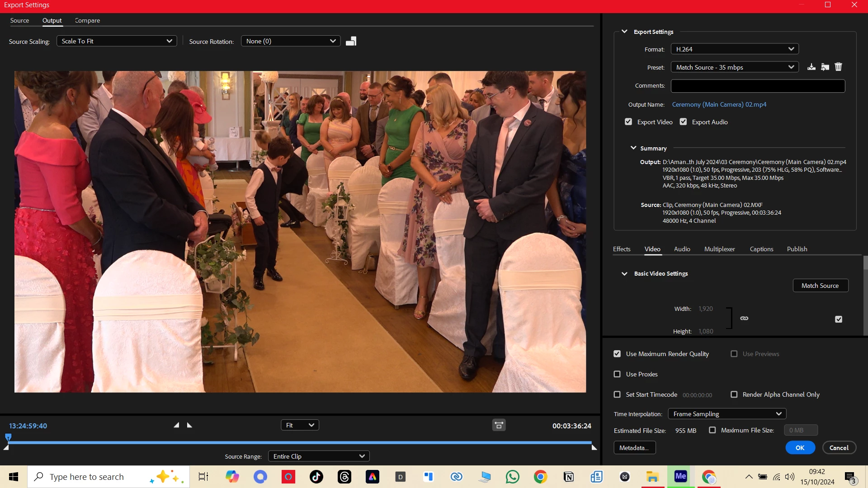Click the Match Source button
Image resolution: width=868 pixels, height=488 pixels.
coord(820,286)
